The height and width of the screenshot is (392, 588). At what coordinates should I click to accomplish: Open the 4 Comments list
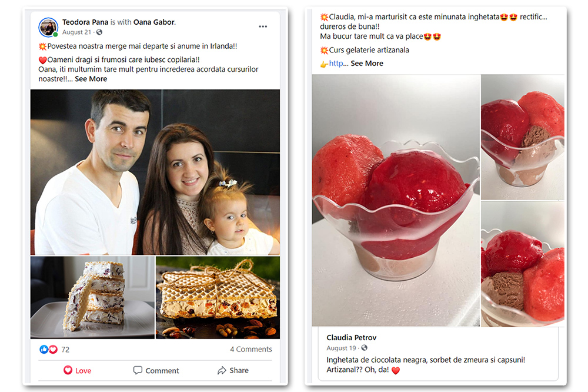251,349
